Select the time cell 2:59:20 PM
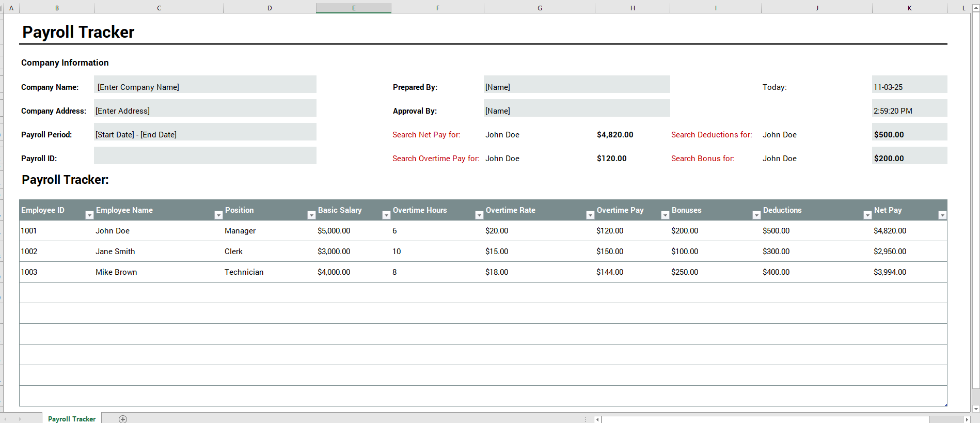Screen dimensions: 980x423 click(910, 108)
